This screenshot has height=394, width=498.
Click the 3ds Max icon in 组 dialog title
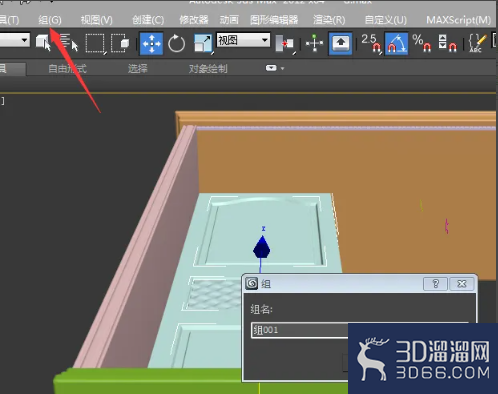tap(252, 284)
